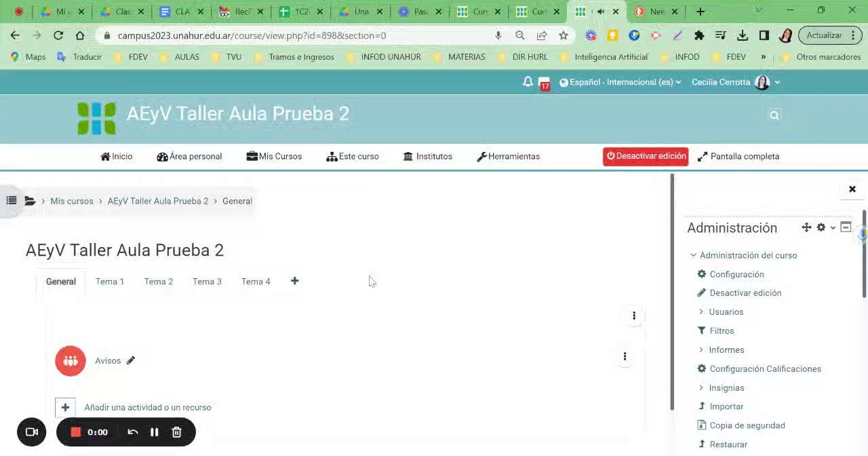Show more bookmarks with the chevron
This screenshot has height=456, width=868.
click(764, 57)
